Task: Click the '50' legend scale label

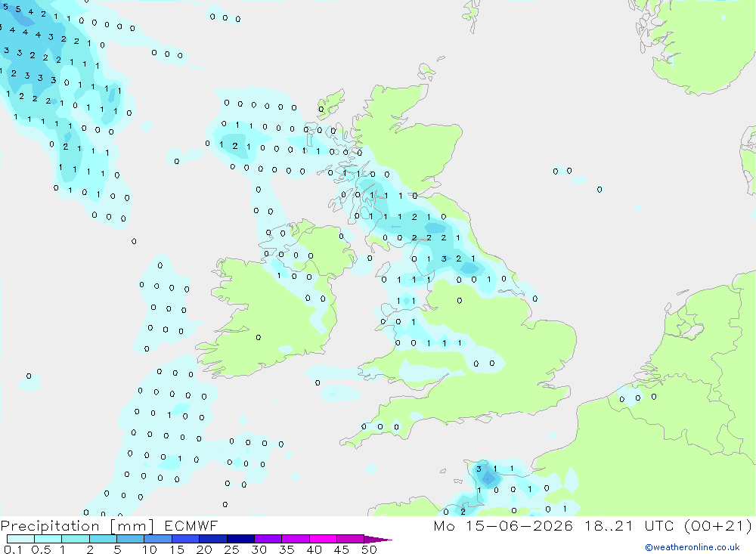Action: click(x=369, y=549)
